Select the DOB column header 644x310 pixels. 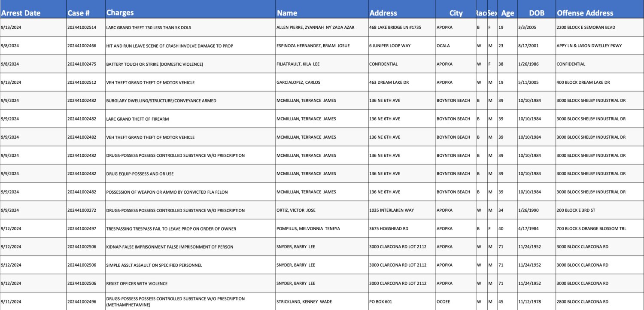tap(536, 9)
